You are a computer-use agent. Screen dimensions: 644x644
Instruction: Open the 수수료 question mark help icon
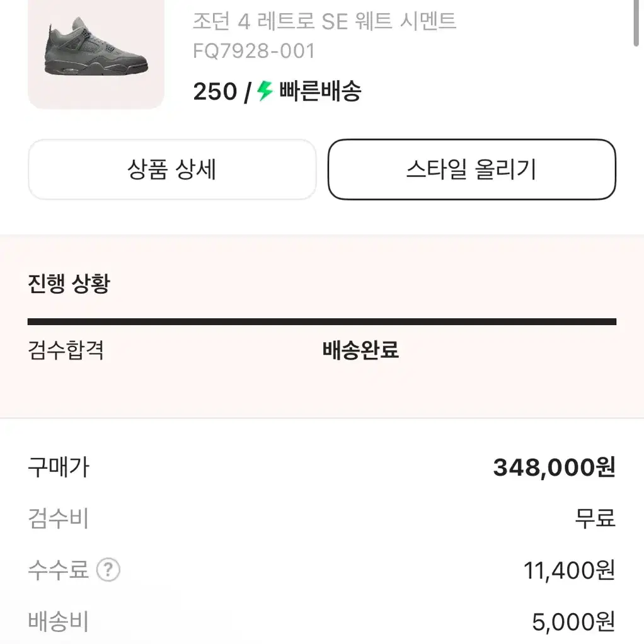(108, 570)
